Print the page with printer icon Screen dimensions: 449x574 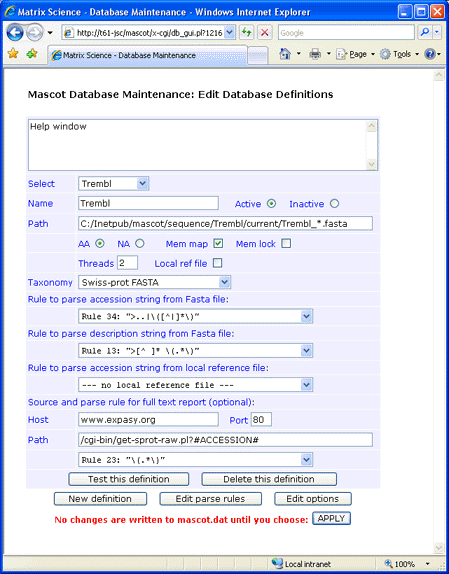point(315,54)
